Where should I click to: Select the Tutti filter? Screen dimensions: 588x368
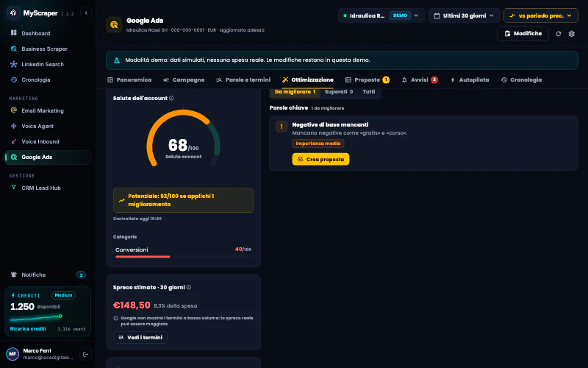(x=369, y=91)
